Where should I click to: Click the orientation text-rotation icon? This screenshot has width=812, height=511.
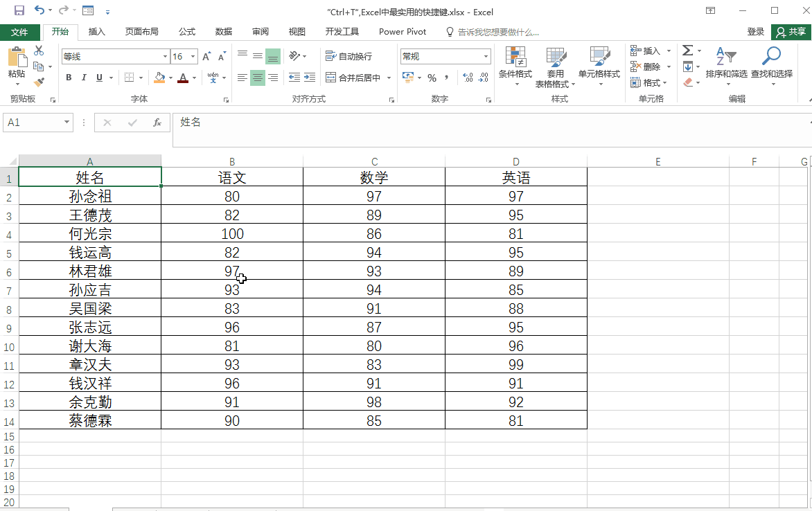pos(294,56)
